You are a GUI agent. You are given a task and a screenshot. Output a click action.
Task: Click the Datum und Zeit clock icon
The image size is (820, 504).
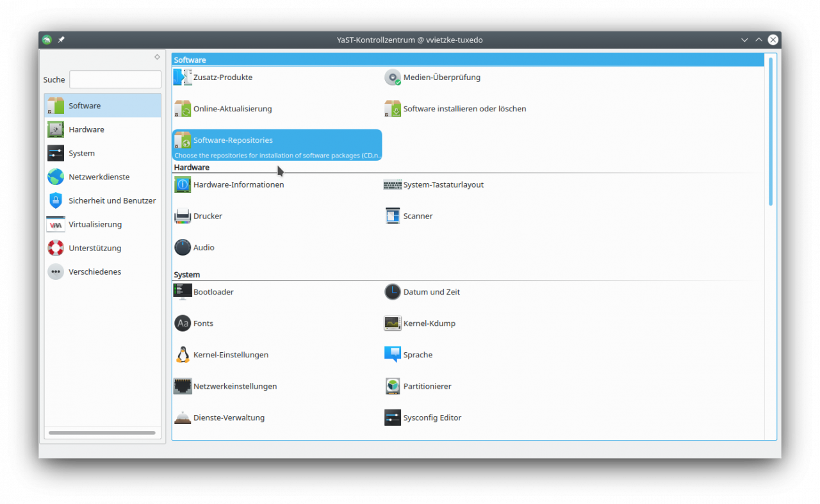[393, 292]
